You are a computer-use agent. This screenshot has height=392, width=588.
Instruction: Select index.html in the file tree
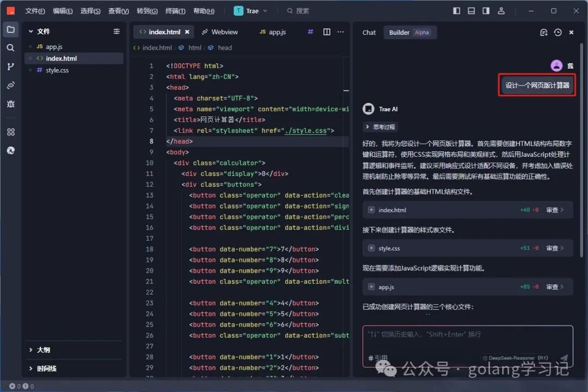pyautogui.click(x=74, y=58)
